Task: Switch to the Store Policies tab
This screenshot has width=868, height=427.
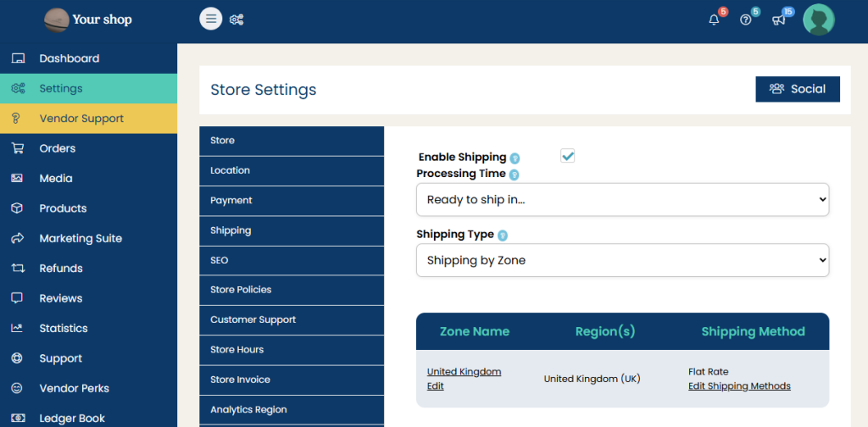Action: [241, 290]
